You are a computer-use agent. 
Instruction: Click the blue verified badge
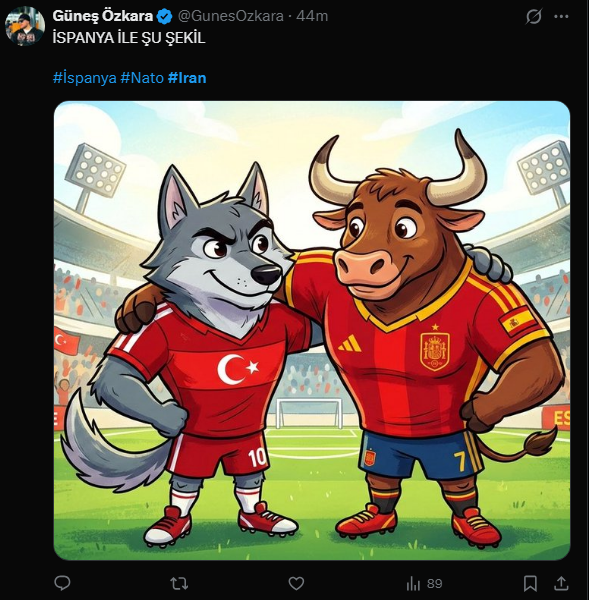click(x=165, y=16)
